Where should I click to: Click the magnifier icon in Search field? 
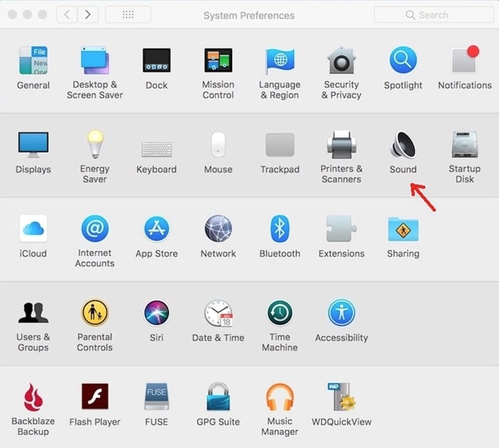click(x=410, y=14)
